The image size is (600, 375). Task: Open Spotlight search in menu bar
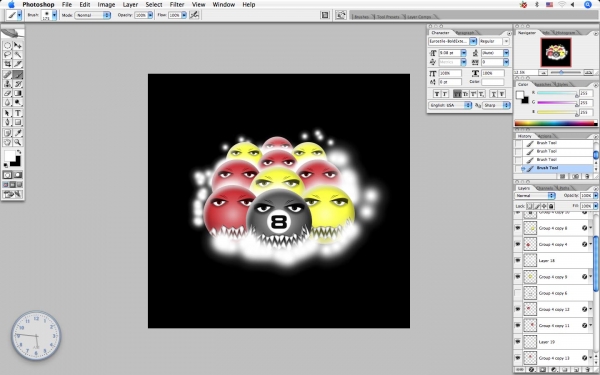point(588,5)
